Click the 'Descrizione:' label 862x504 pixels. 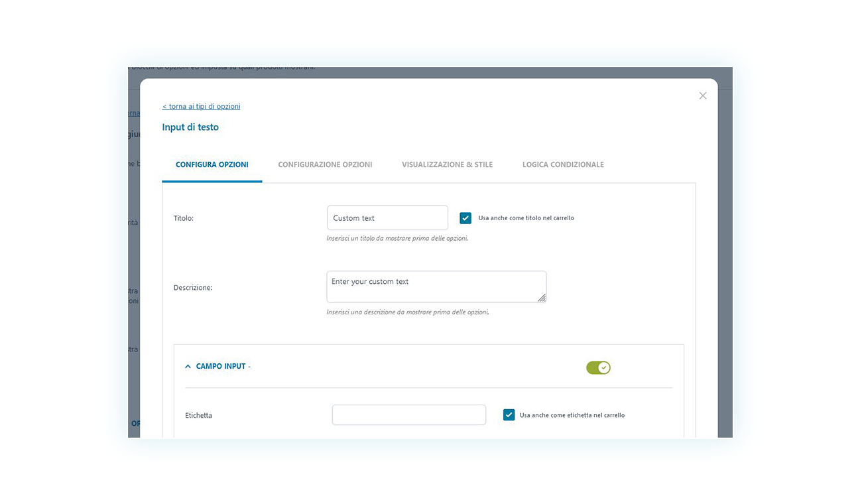193,288
